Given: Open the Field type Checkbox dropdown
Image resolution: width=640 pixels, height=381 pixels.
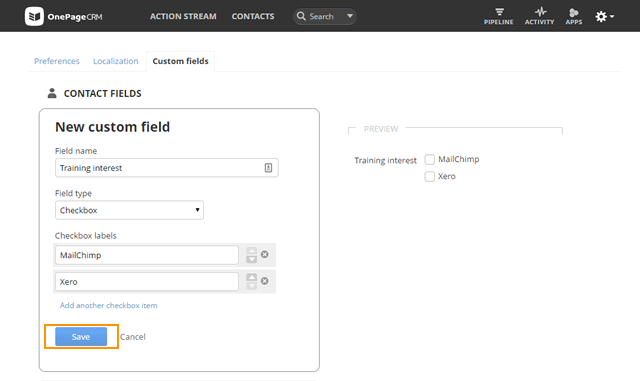Looking at the screenshot, I should 129,210.
